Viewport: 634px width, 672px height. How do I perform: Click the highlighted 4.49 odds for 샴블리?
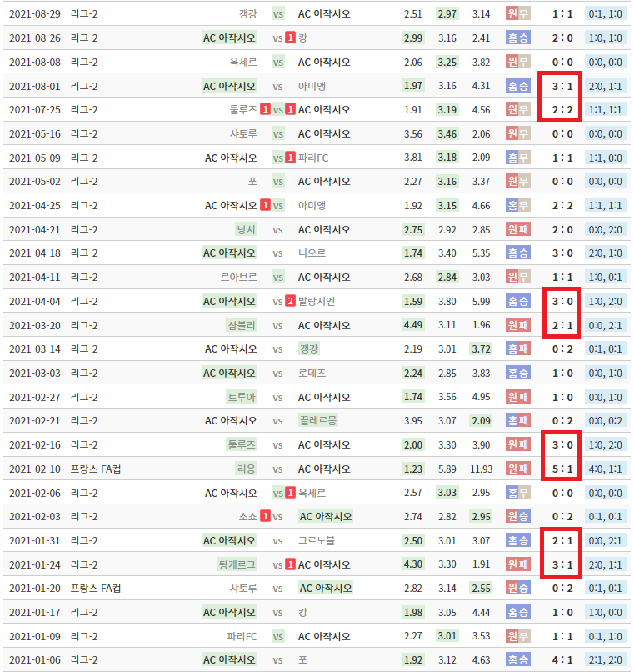coord(412,325)
